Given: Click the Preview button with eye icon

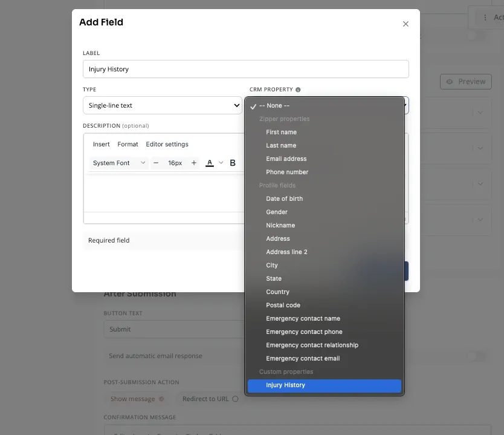Looking at the screenshot, I should 465,82.
